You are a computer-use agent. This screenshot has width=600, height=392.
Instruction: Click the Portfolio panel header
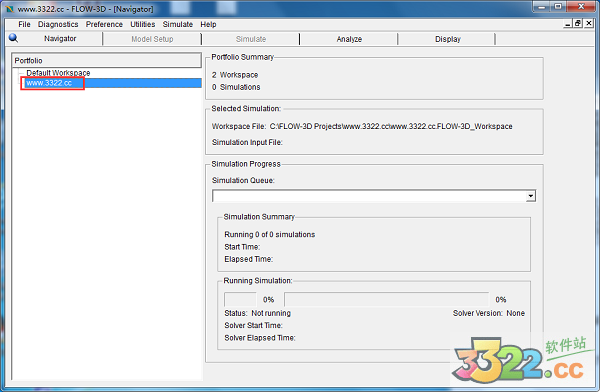point(106,60)
